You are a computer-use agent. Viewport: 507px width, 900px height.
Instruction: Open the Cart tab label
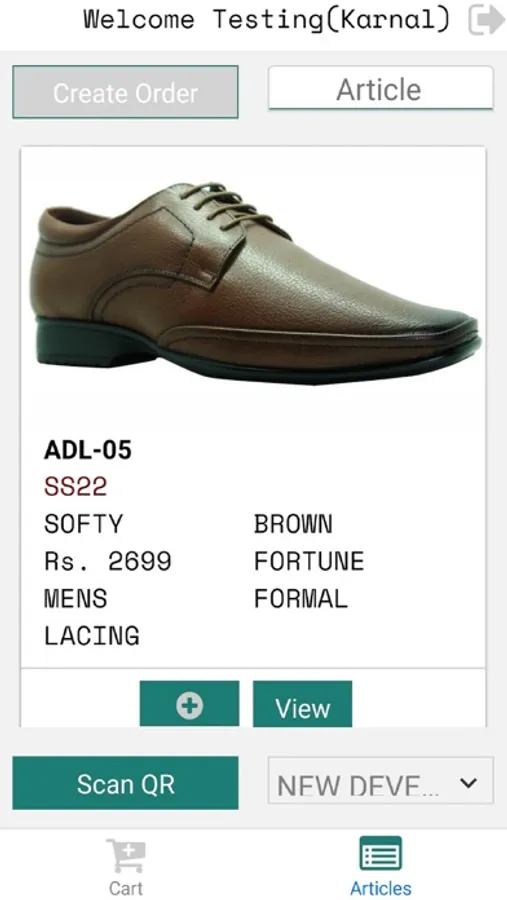[126, 888]
